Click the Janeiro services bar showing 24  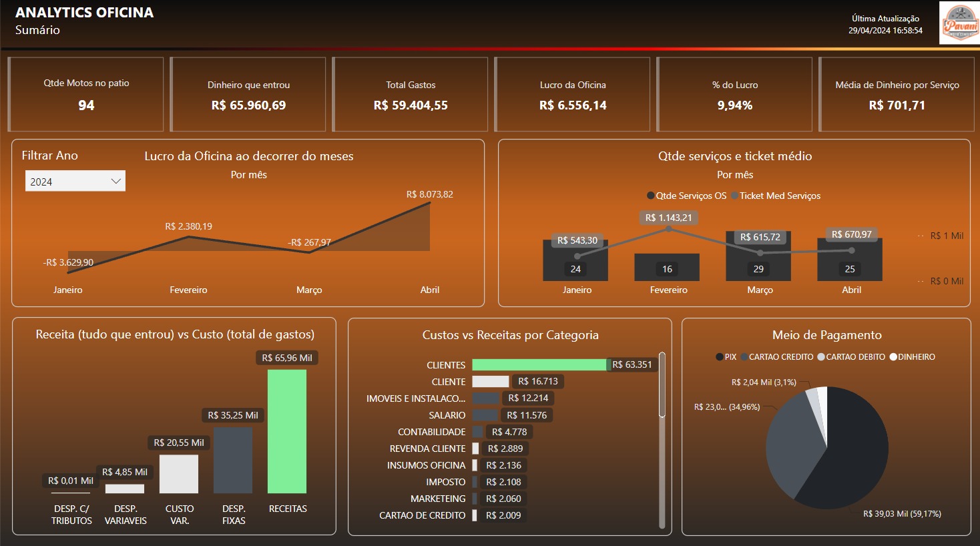[575, 260]
